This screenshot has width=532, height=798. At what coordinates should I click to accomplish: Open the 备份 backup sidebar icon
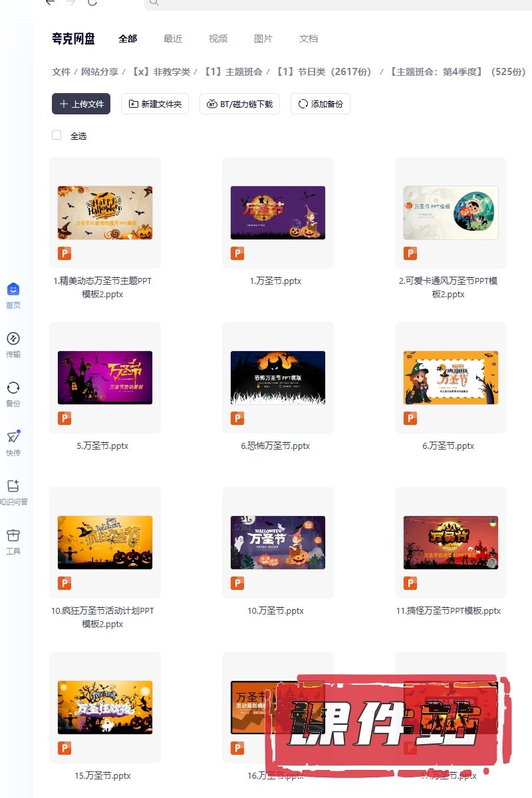(13, 388)
